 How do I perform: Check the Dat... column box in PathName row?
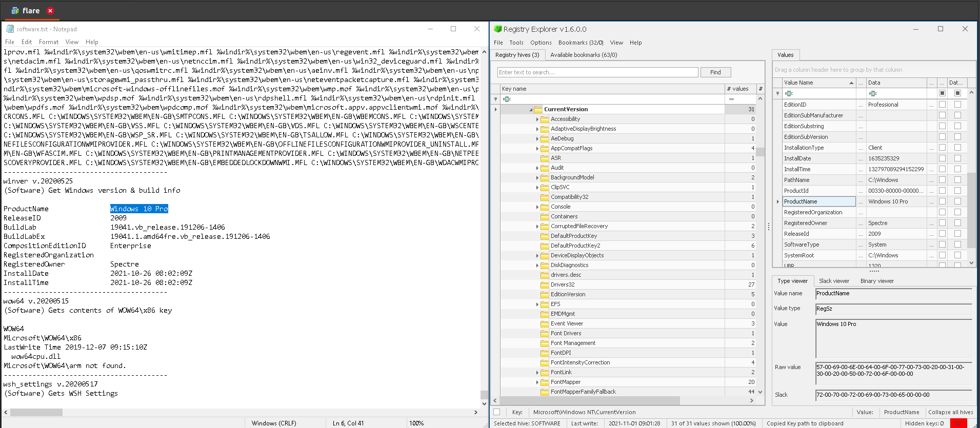[957, 179]
